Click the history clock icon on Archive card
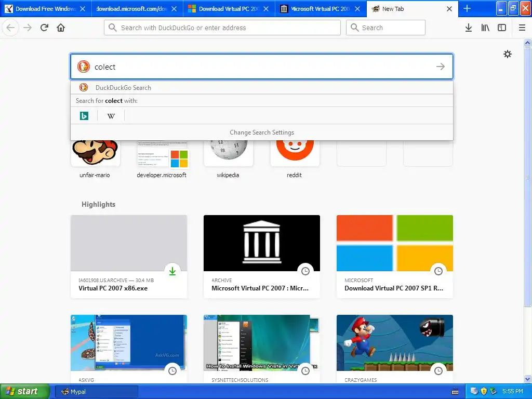The height and width of the screenshot is (399, 532). point(305,271)
